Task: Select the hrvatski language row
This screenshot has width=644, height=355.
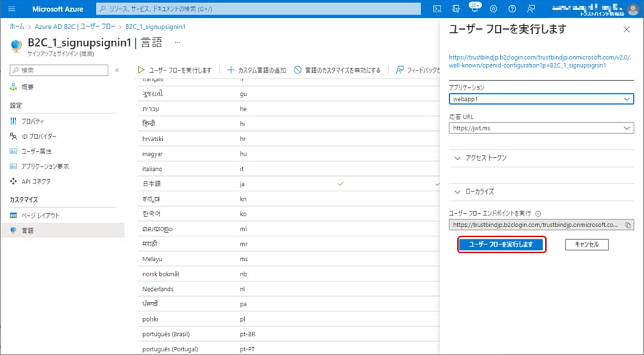Action: [x=289, y=139]
